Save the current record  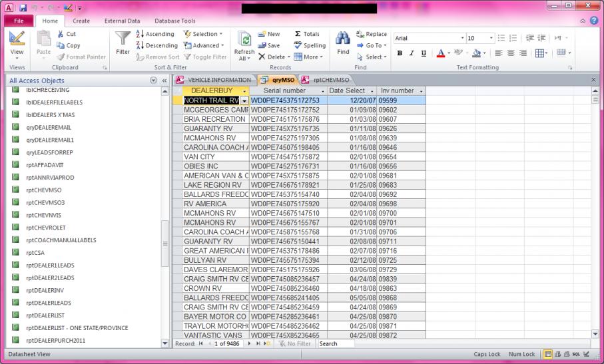tap(269, 45)
